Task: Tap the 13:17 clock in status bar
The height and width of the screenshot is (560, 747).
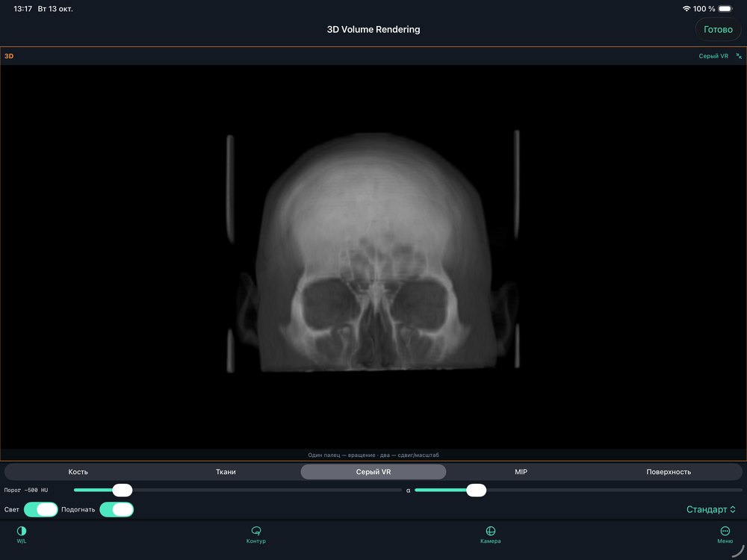Action: point(23,8)
